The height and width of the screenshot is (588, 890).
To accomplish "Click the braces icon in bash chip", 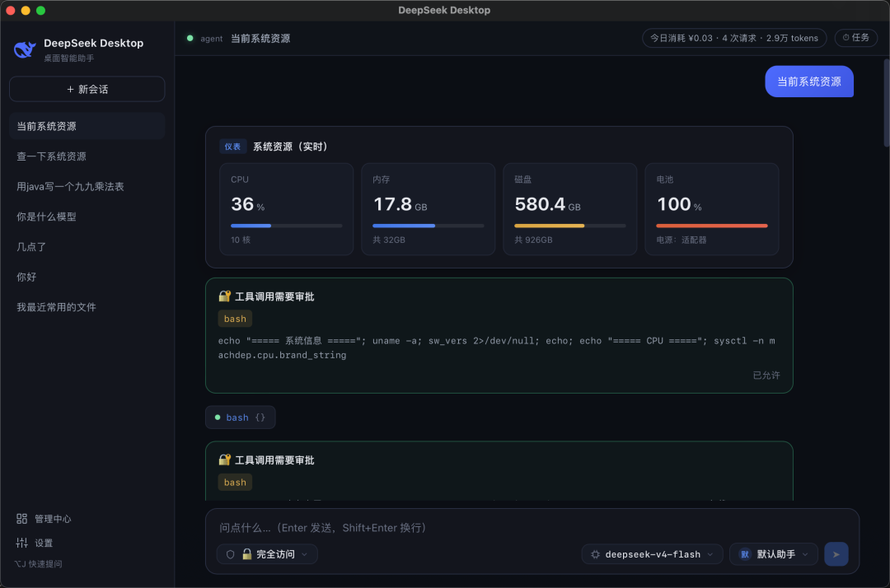I will click(260, 418).
